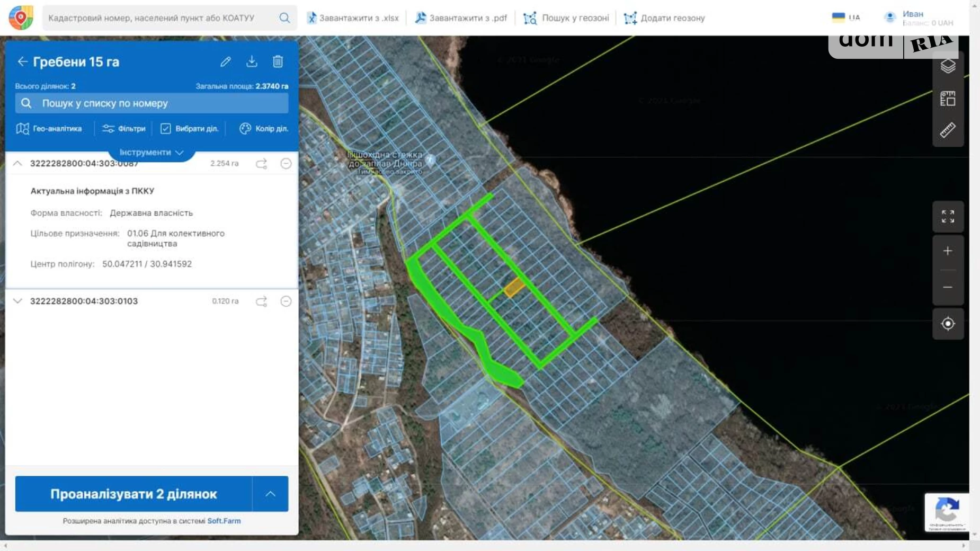
Task: Go back with arrow beside Гребени 15 га
Action: [22, 61]
